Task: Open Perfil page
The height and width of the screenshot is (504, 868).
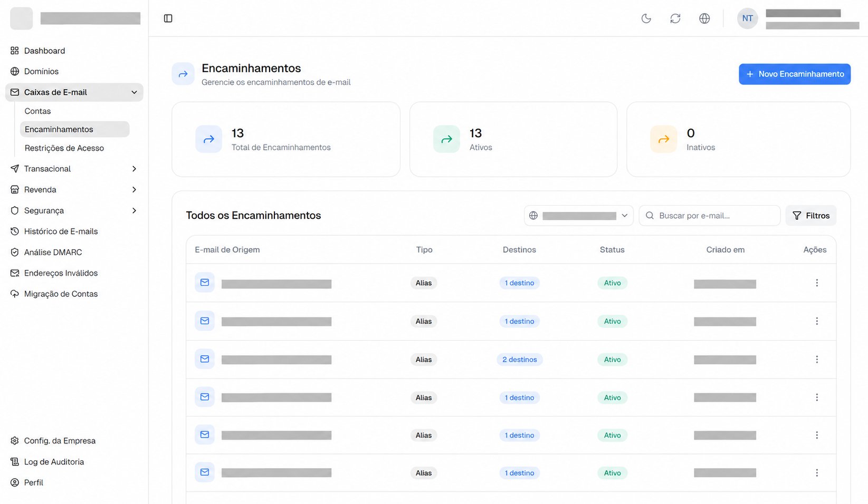Action: pyautogui.click(x=74, y=482)
